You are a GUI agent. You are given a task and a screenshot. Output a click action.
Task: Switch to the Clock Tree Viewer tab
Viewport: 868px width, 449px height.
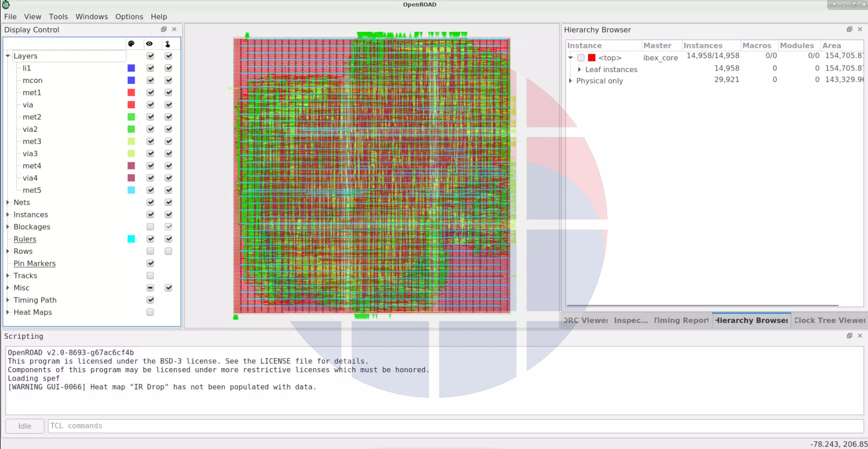click(829, 320)
